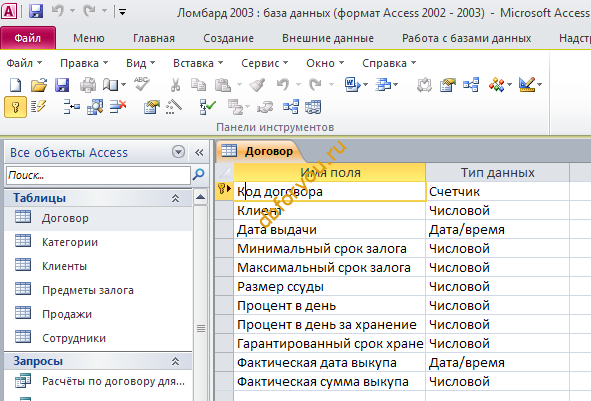Click the Файл backstage button
This screenshot has height=401, width=591.
[28, 38]
